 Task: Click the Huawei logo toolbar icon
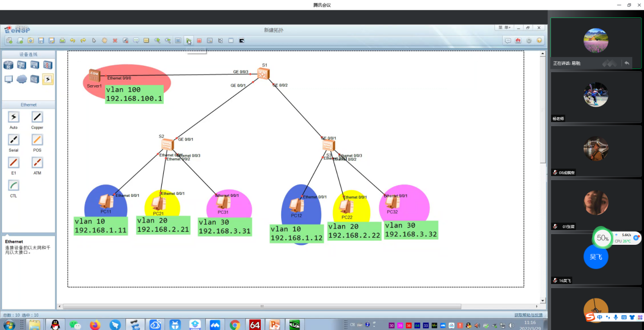point(518,41)
